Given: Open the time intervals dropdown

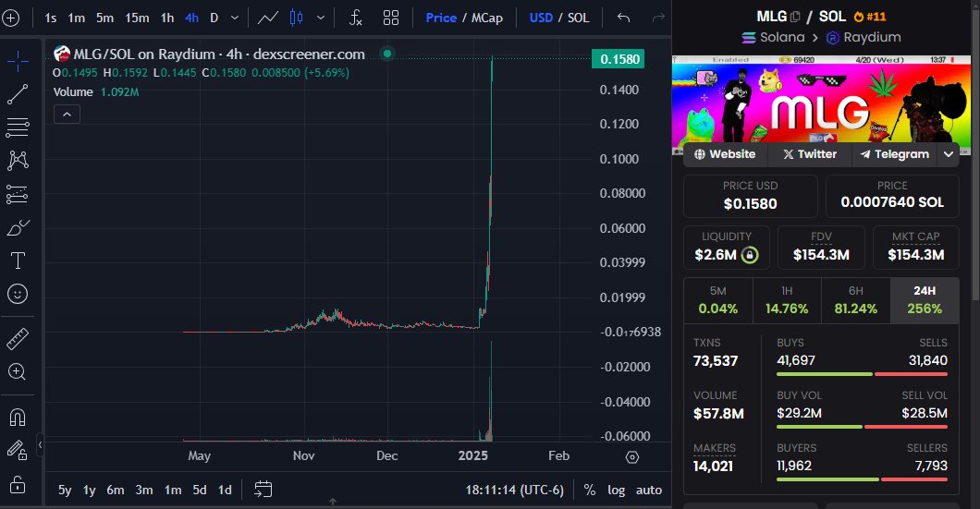Looking at the screenshot, I should [x=235, y=18].
